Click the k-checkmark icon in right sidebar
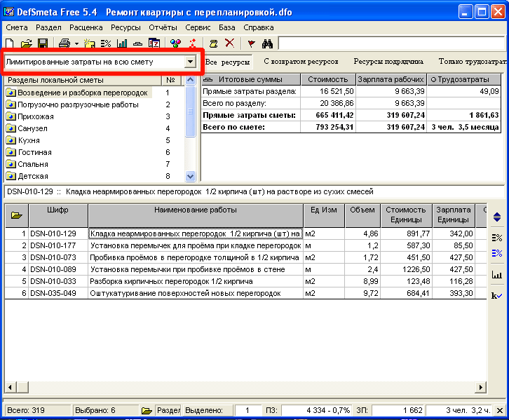The image size is (509, 420). coord(497,296)
